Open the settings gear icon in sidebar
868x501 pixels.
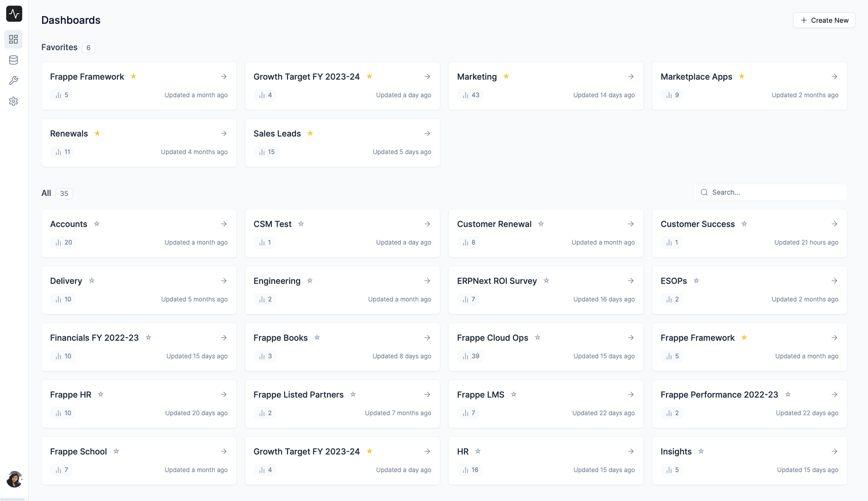point(13,101)
